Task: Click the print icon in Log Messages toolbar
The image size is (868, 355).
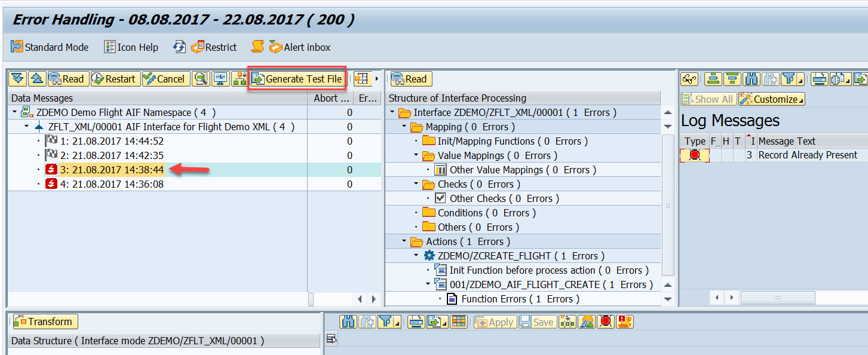Action: click(820, 78)
